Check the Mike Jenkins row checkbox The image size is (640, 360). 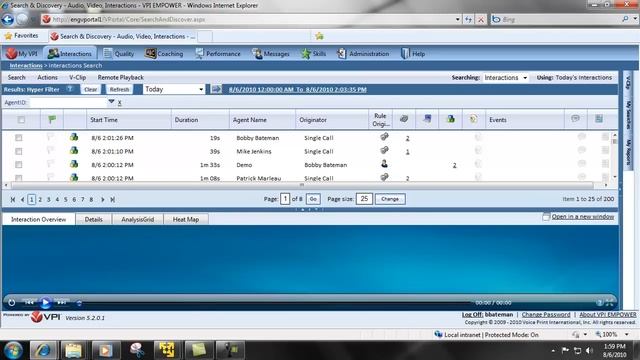click(19, 151)
